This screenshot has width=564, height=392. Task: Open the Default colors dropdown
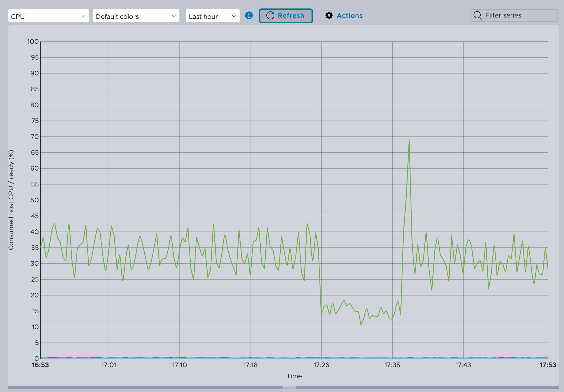136,16
